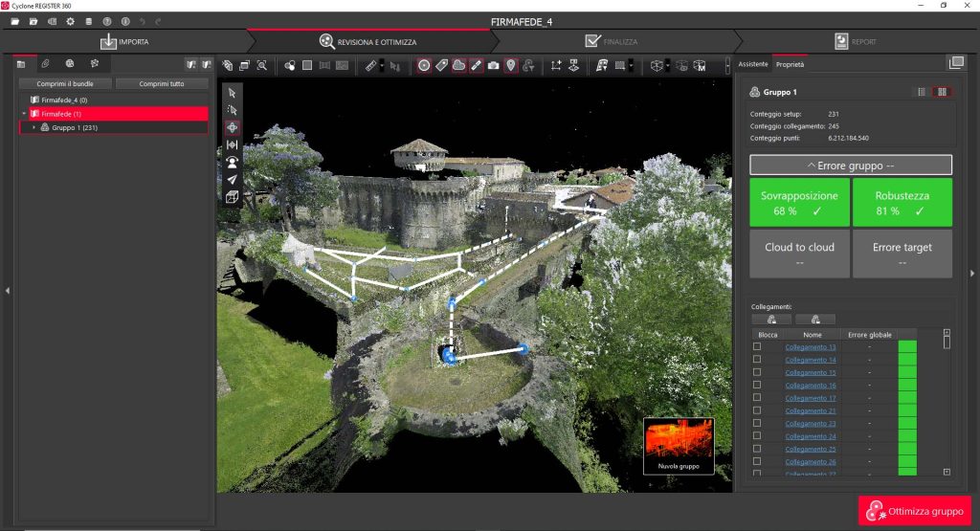Toggle the point cloud display icon
Screen dimensions: 980x531
point(458,66)
